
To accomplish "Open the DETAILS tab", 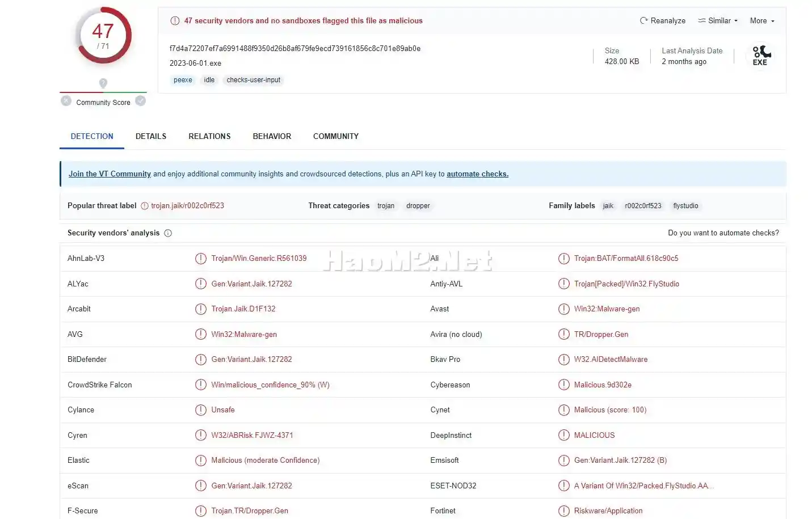I will (x=151, y=136).
